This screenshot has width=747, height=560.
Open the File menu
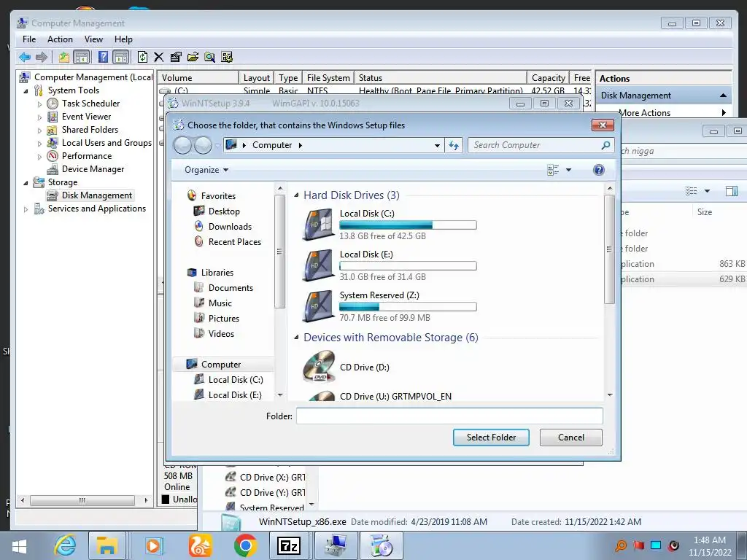pyautogui.click(x=29, y=39)
